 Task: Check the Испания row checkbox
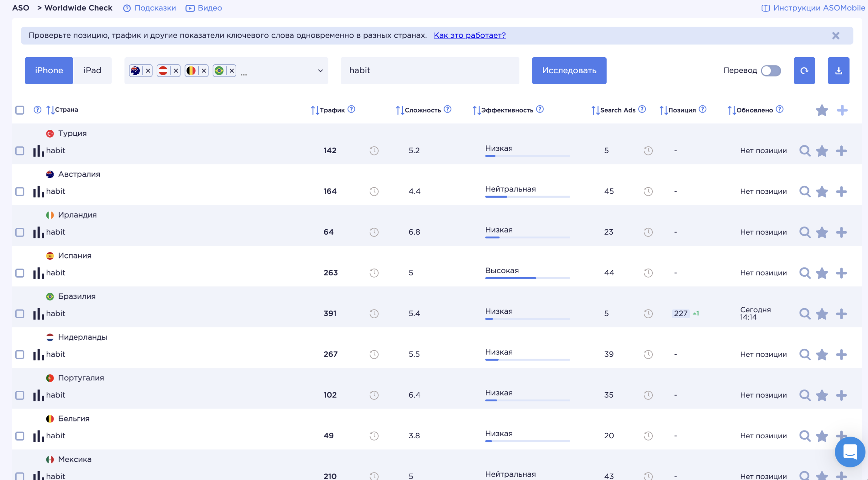coord(20,273)
